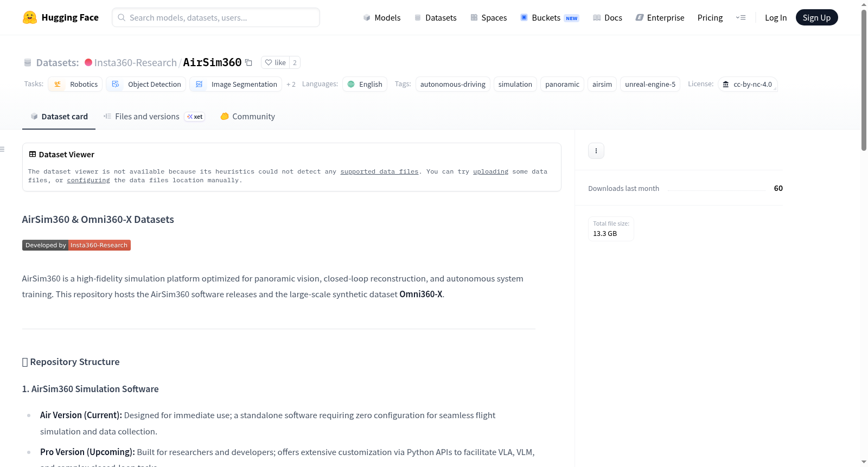Image resolution: width=868 pixels, height=467 pixels.
Task: Select the Image Segmentation task tag
Action: point(235,84)
